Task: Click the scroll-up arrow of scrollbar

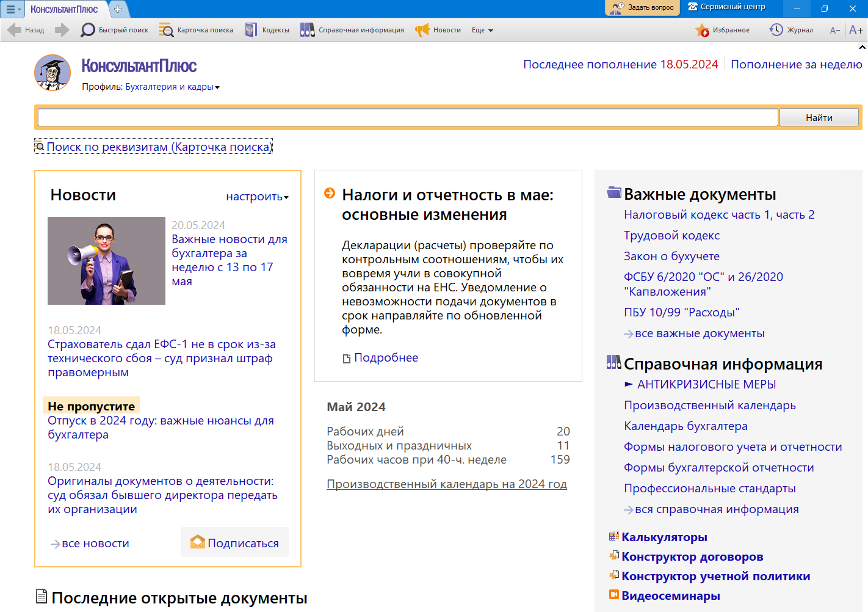Action: (x=863, y=47)
